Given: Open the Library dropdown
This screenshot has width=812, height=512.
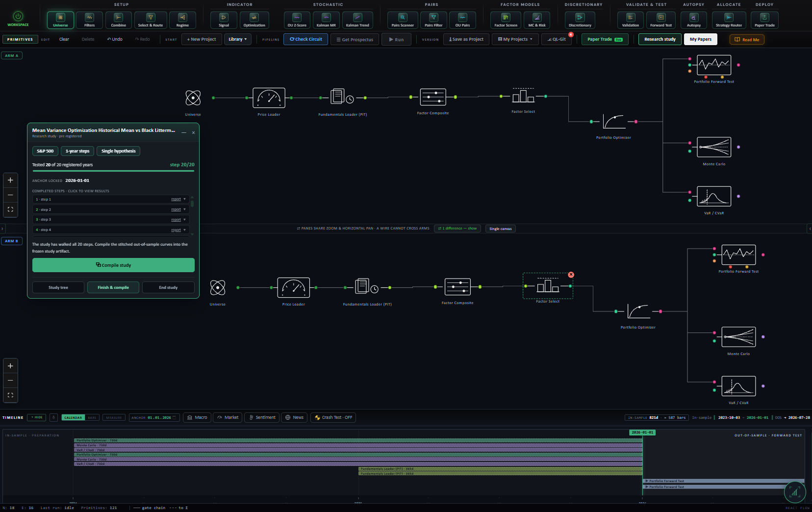Looking at the screenshot, I should (238, 39).
